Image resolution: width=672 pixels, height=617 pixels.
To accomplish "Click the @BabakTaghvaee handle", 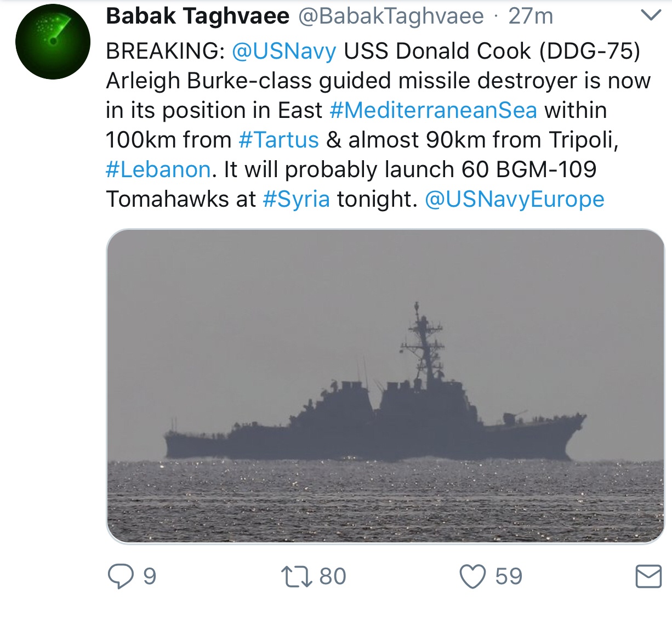I will [x=391, y=16].
